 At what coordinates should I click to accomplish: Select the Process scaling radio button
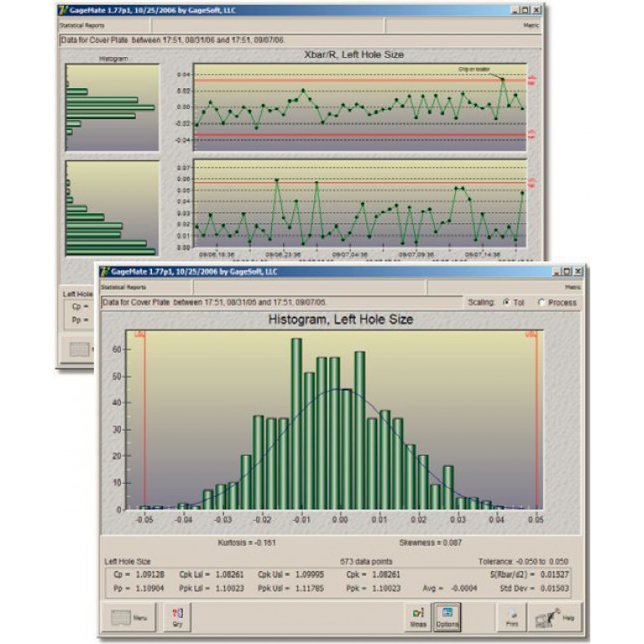click(541, 302)
